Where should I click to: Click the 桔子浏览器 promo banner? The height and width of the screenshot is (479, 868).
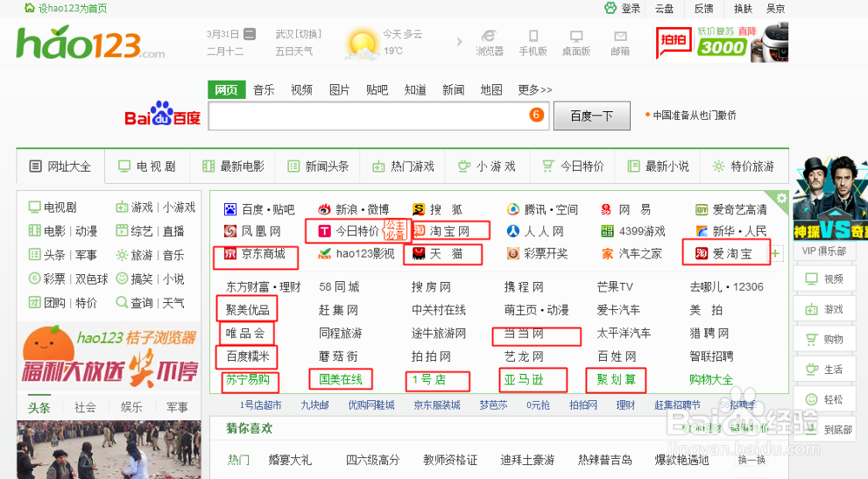[x=109, y=357]
